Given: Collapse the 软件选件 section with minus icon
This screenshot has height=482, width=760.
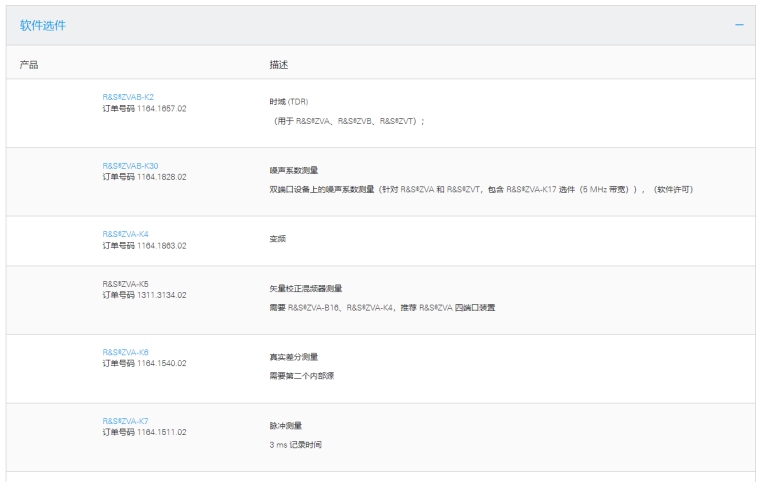Looking at the screenshot, I should pos(739,24).
